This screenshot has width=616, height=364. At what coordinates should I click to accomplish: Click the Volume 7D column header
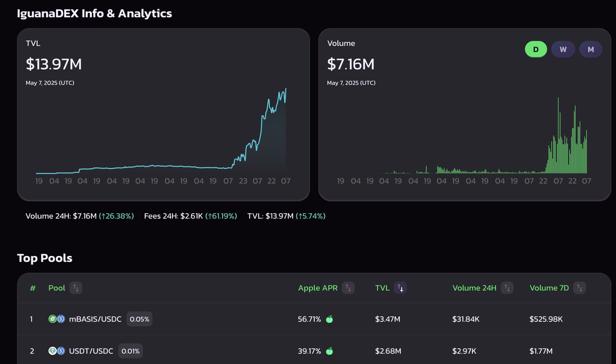click(549, 288)
